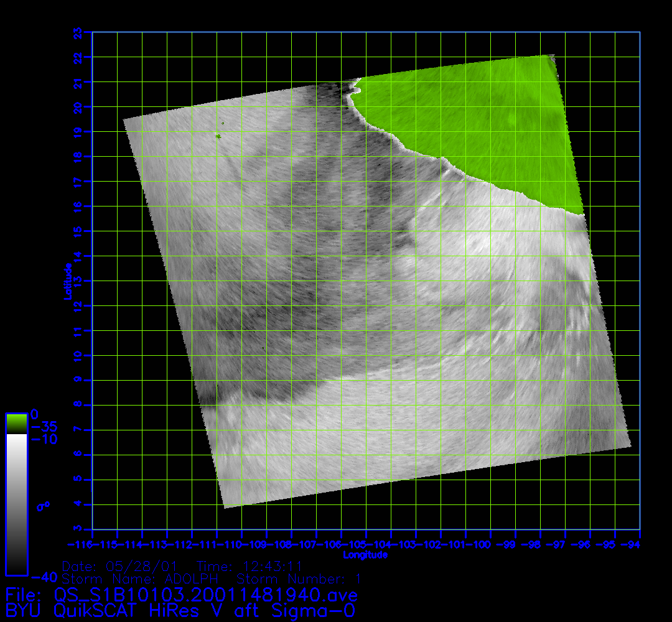Click the Time: 12:43:11 text
The image size is (672, 622).
(250, 567)
